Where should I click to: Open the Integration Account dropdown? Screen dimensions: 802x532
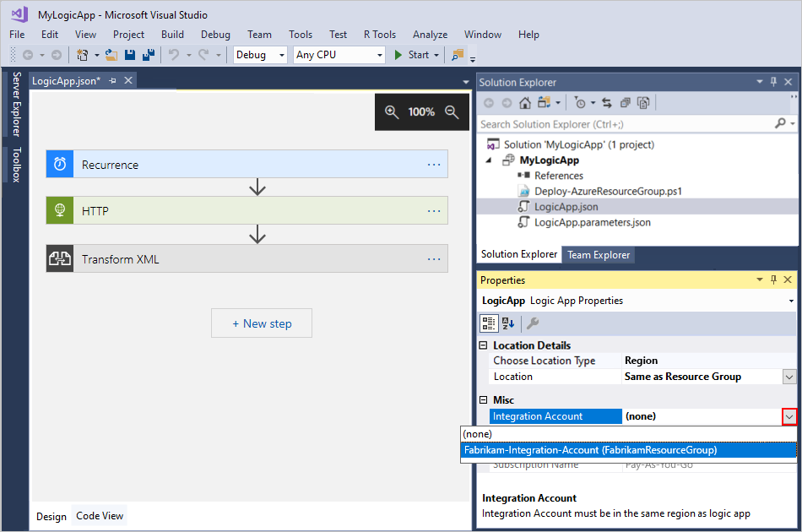click(x=786, y=415)
